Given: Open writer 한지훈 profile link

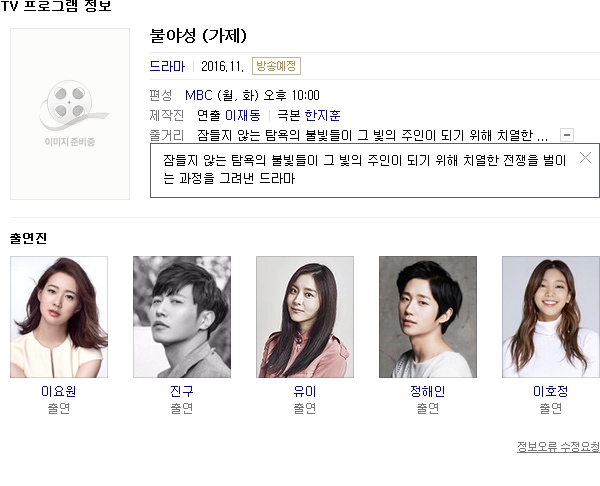Looking at the screenshot, I should click(x=322, y=115).
